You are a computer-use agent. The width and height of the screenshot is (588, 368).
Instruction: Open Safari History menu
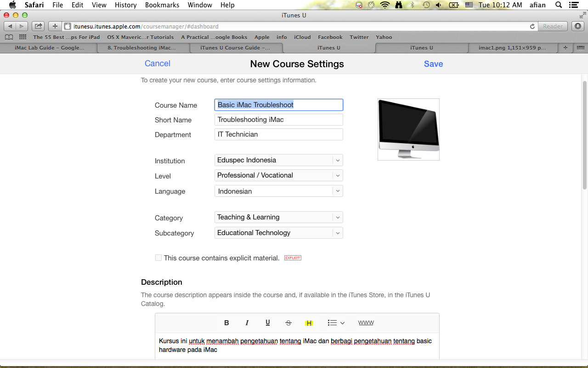point(126,5)
